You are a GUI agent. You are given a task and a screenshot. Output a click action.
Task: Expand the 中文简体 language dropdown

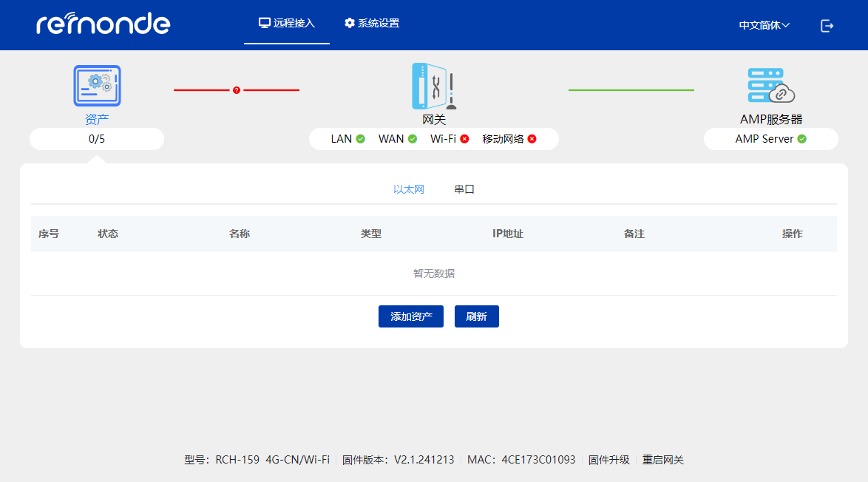click(x=764, y=25)
